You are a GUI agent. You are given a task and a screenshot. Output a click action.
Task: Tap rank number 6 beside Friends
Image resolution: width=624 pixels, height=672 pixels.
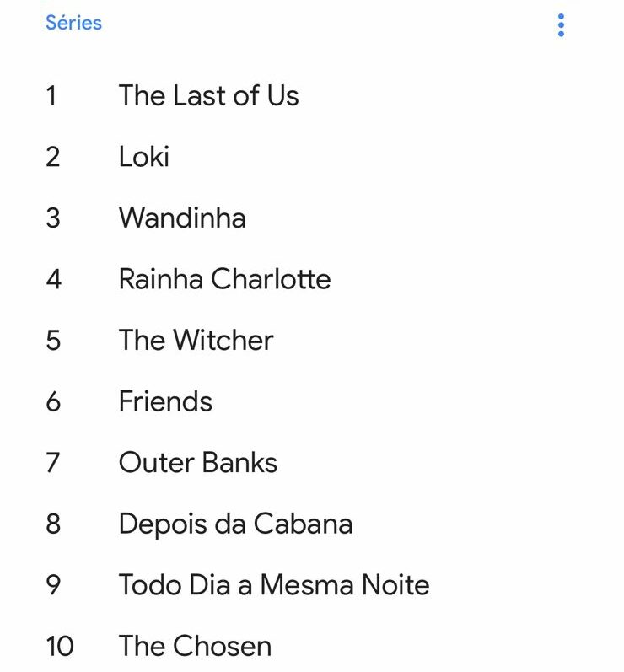53,401
